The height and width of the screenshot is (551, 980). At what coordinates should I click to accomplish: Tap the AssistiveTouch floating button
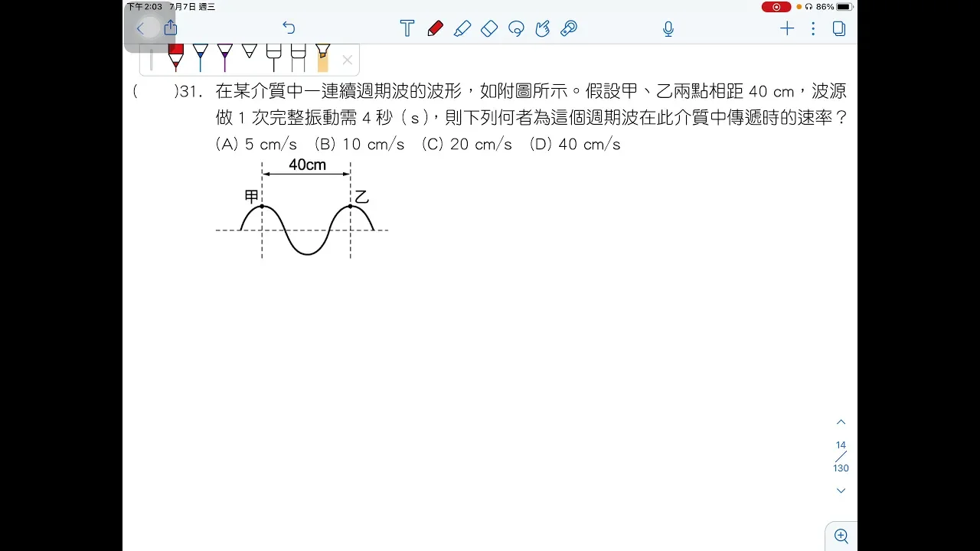tap(150, 28)
